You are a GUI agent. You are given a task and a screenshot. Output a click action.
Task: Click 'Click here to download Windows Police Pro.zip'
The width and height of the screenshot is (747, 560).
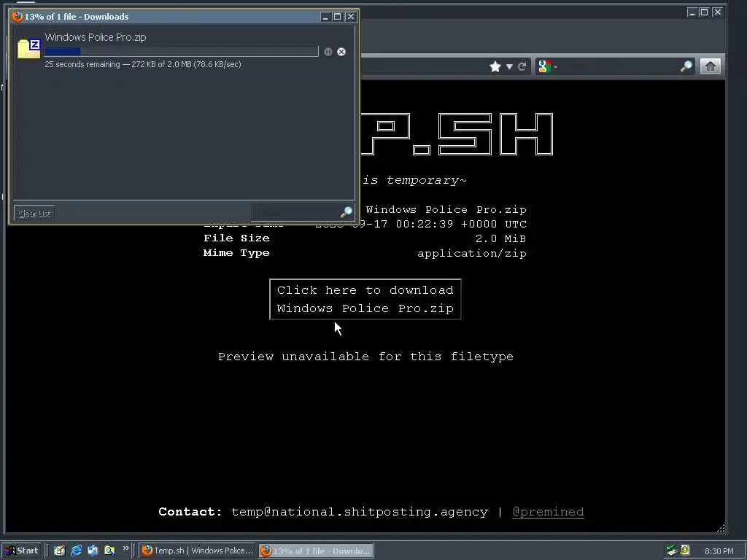pyautogui.click(x=365, y=299)
